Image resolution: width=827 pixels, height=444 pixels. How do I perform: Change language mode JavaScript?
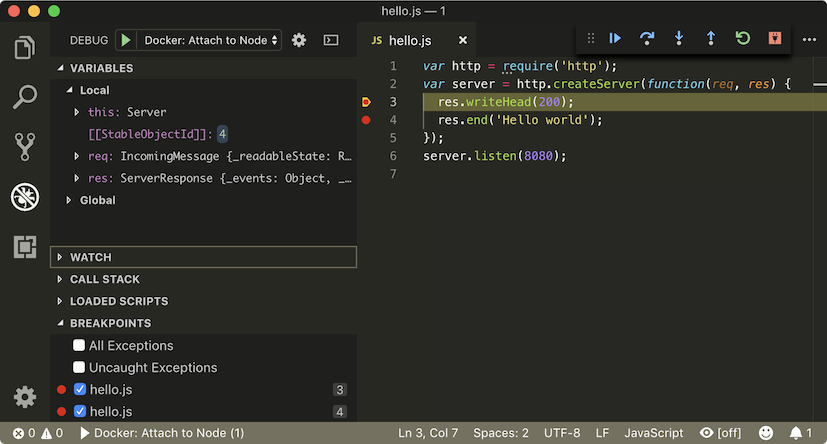pos(654,433)
